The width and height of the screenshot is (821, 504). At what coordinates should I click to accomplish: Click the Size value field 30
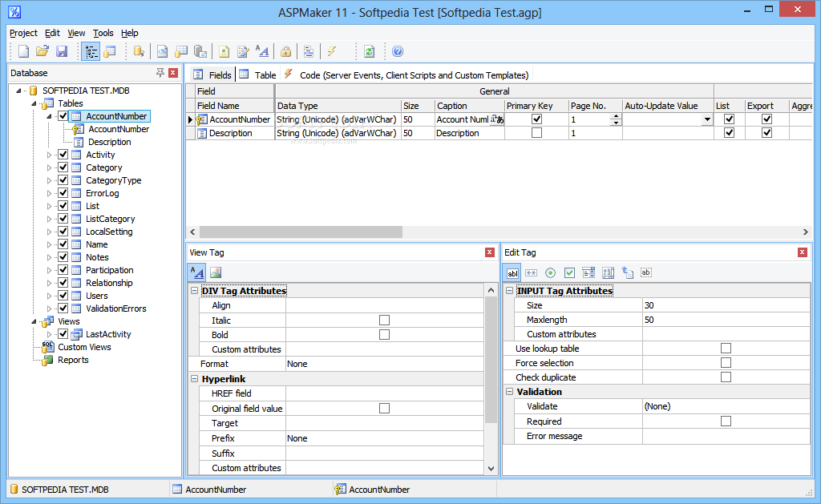(x=726, y=305)
